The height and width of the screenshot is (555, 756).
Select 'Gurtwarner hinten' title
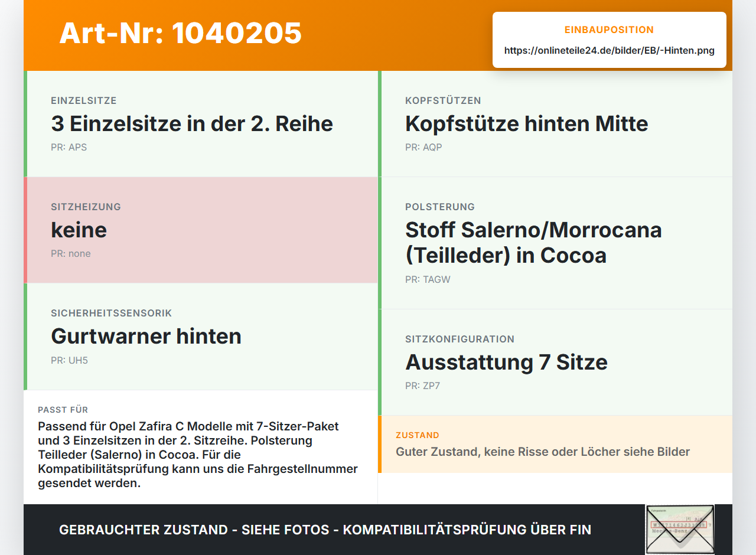146,336
